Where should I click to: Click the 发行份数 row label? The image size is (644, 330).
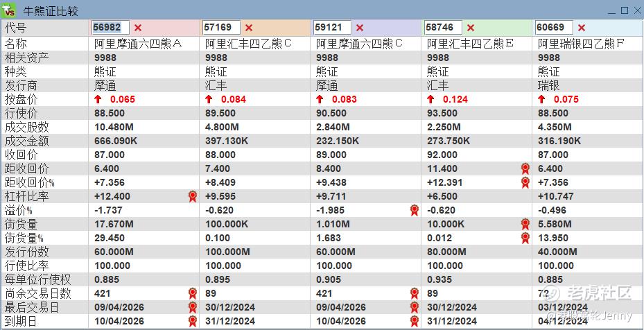click(27, 252)
